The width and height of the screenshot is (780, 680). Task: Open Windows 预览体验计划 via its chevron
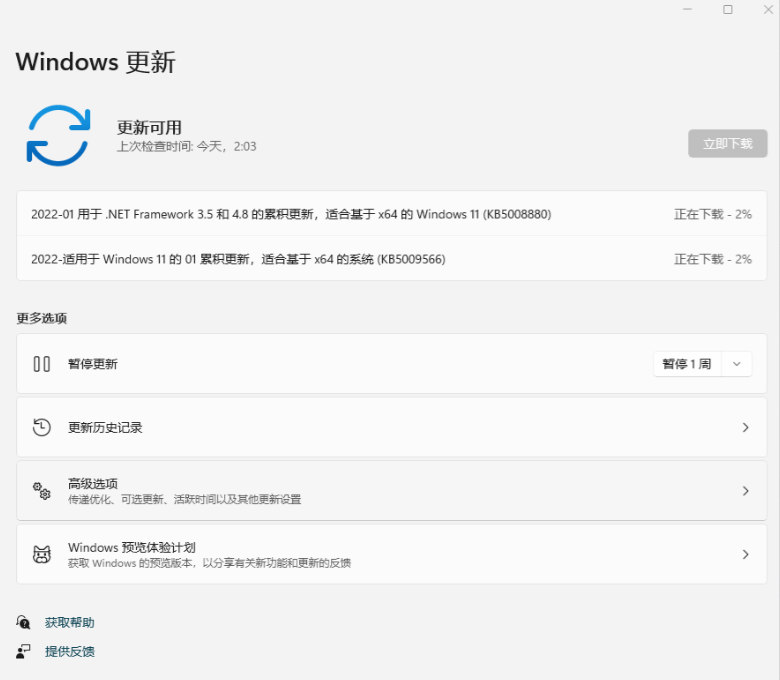point(745,554)
